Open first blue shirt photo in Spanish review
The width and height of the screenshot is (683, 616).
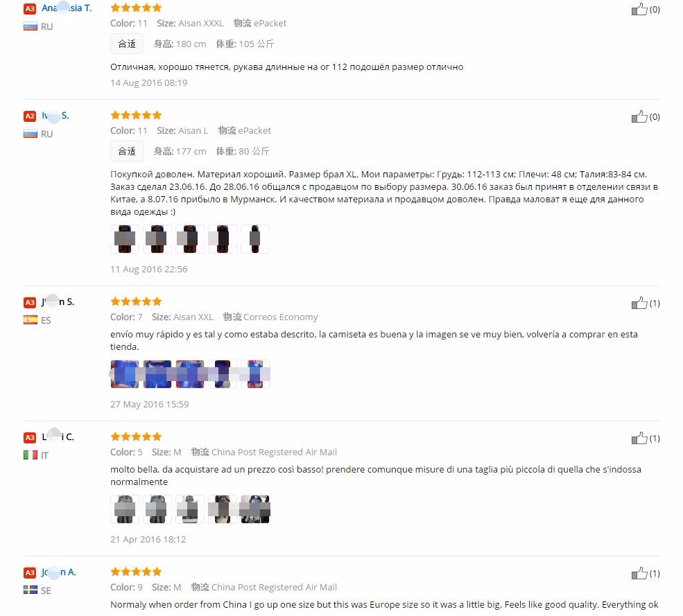tap(125, 374)
